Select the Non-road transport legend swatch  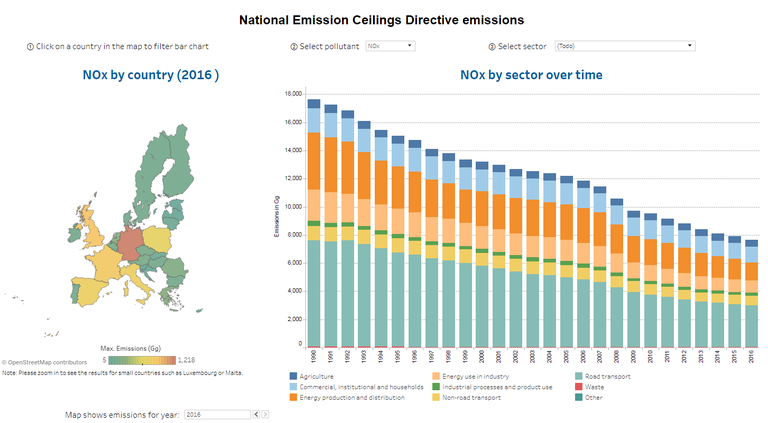pos(436,398)
